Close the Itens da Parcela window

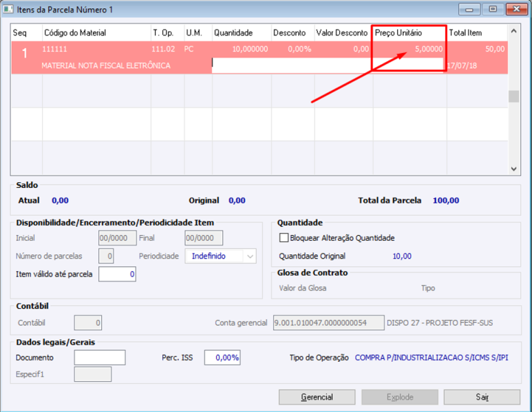pos(516,9)
